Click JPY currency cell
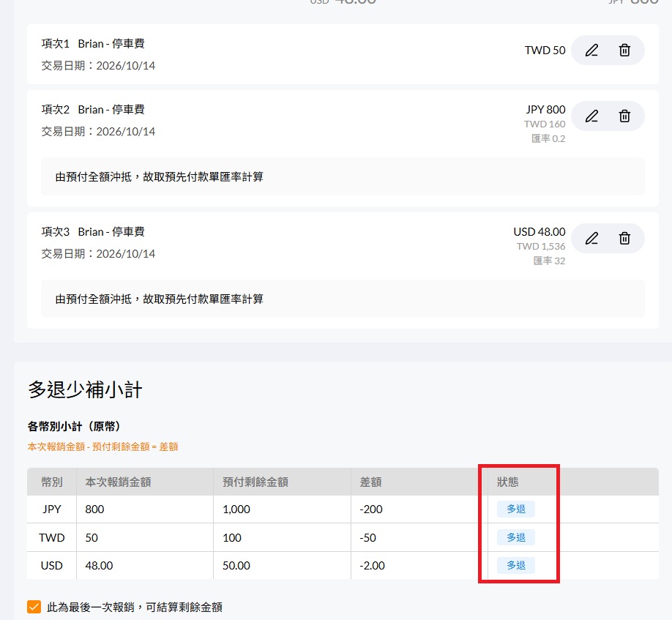The image size is (672, 620). [x=52, y=509]
